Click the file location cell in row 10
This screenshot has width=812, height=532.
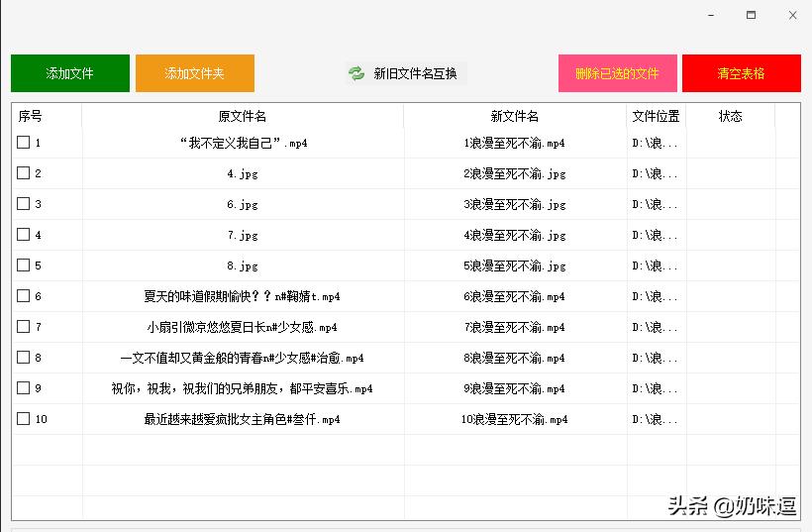tap(656, 419)
